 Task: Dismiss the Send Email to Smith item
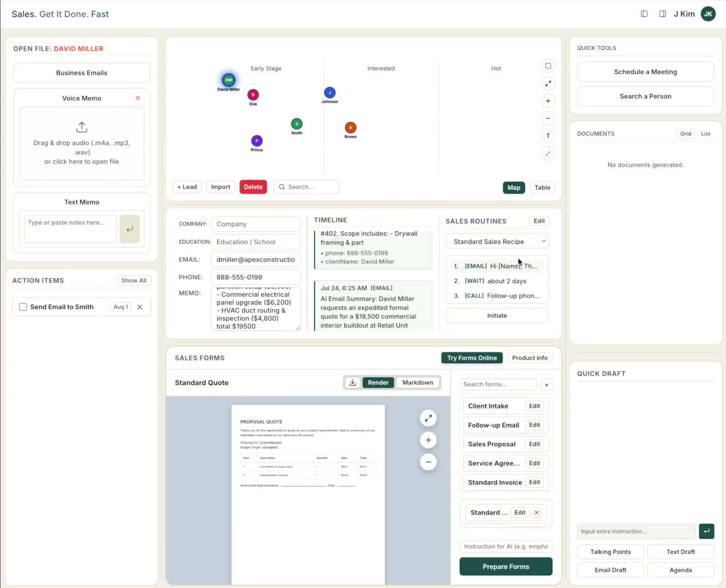[140, 307]
